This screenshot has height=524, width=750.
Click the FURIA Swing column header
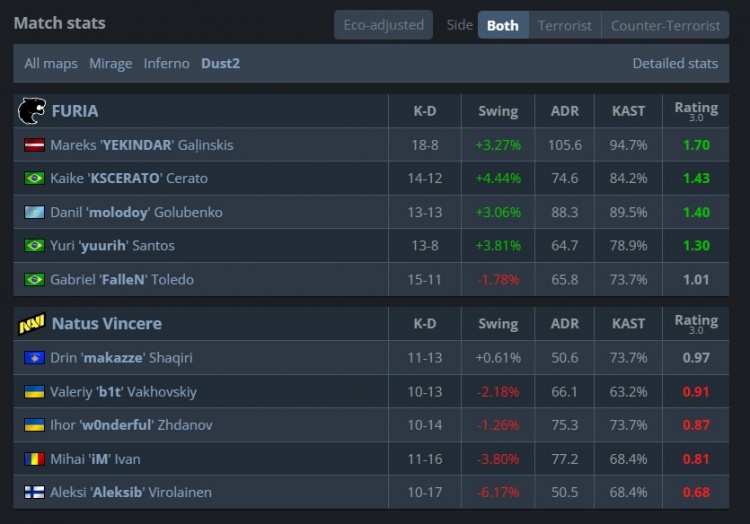coord(498,111)
